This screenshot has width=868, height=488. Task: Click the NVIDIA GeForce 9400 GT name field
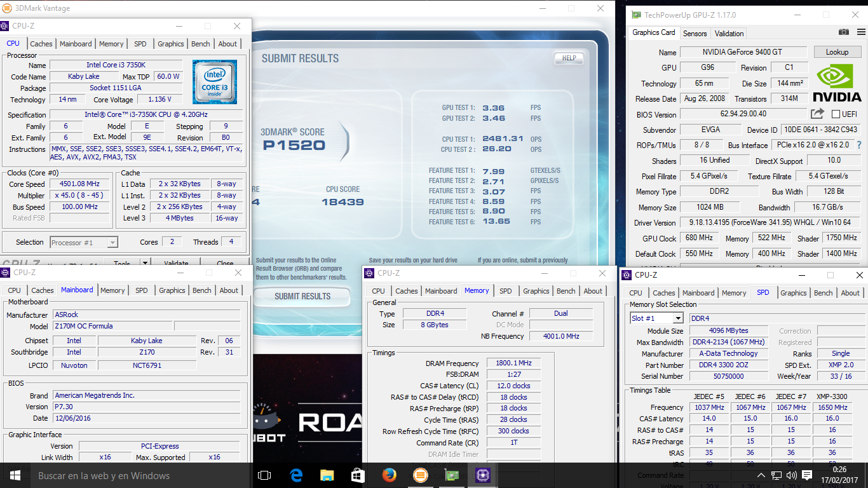click(744, 52)
